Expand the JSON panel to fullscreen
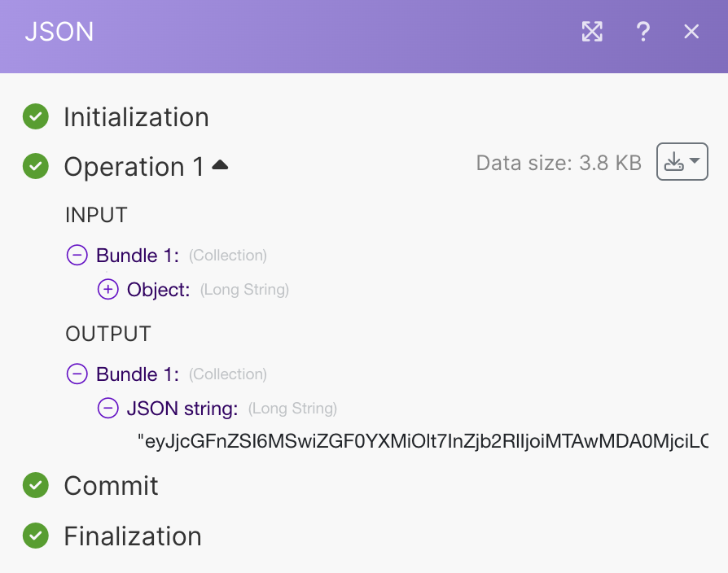The image size is (728, 573). (592, 32)
